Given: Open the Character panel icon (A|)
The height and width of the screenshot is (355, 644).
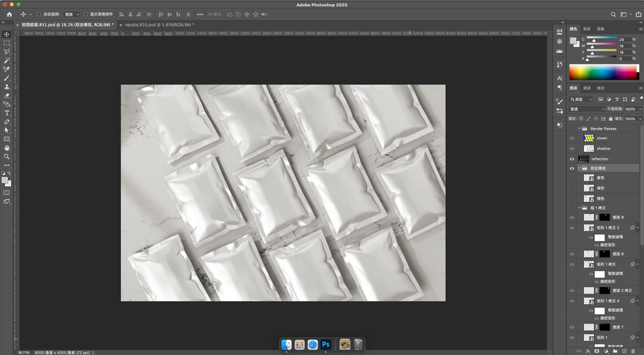Looking at the screenshot, I should coord(560,78).
